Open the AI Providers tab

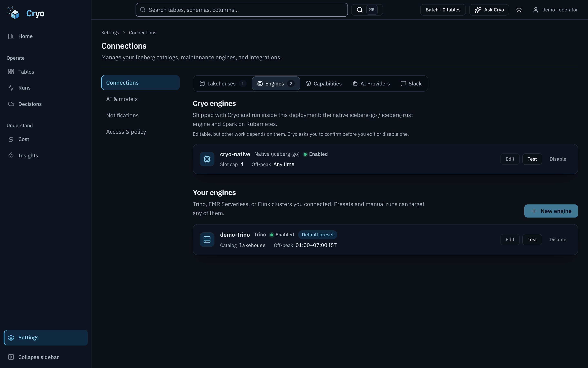point(371,83)
